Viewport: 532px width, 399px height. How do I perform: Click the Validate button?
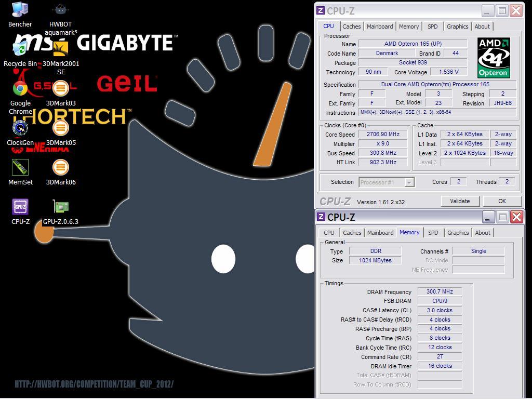pyautogui.click(x=460, y=201)
